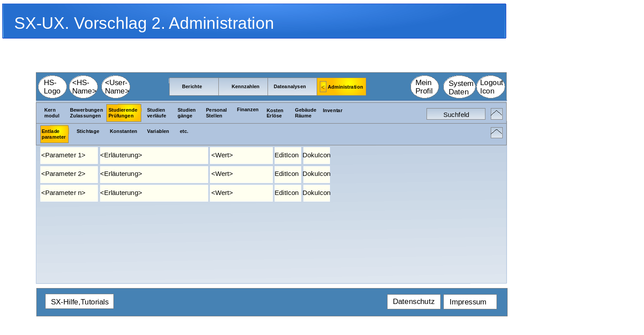Open the Stichtage submenu item
This screenshot has height=335, width=644.
(x=88, y=132)
